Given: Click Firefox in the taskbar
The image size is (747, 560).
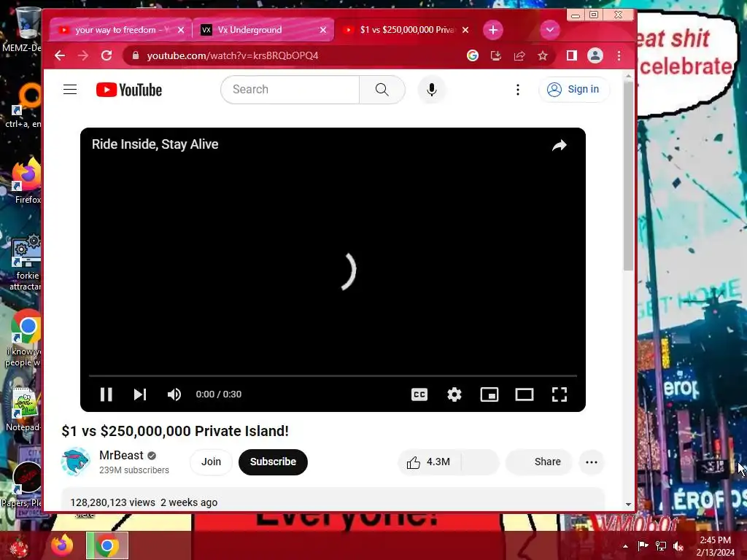Looking at the screenshot, I should click(63, 545).
